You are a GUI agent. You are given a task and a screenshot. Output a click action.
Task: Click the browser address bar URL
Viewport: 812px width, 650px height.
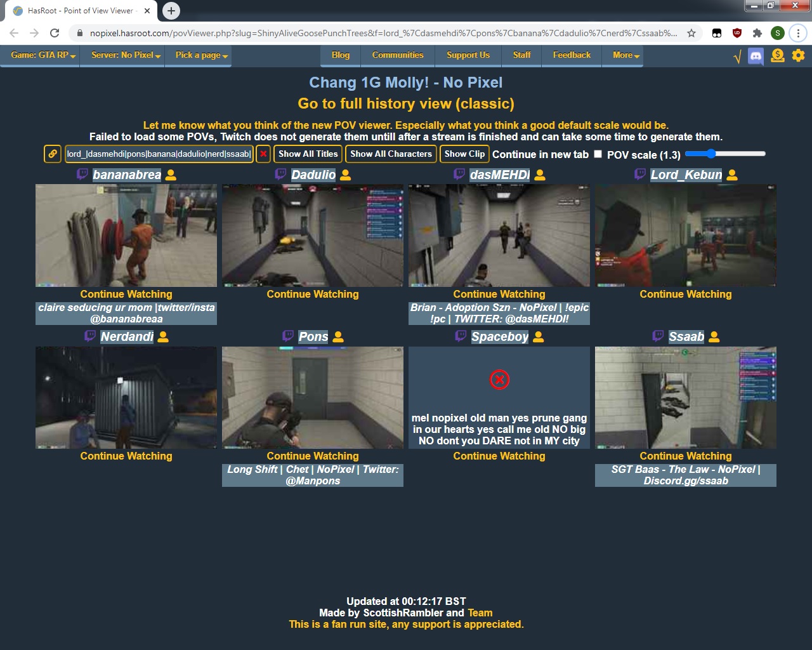pos(383,33)
